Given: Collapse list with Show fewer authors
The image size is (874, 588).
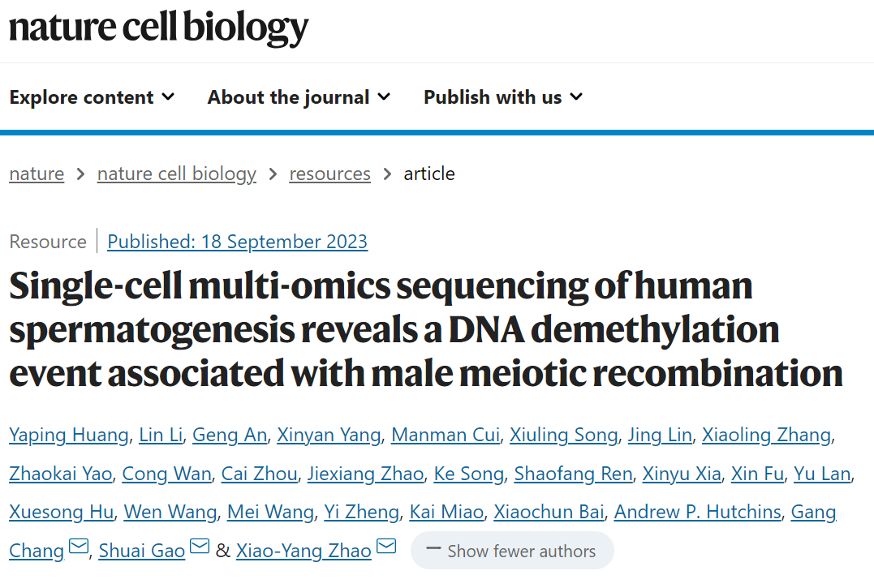Looking at the screenshot, I should coord(512,551).
